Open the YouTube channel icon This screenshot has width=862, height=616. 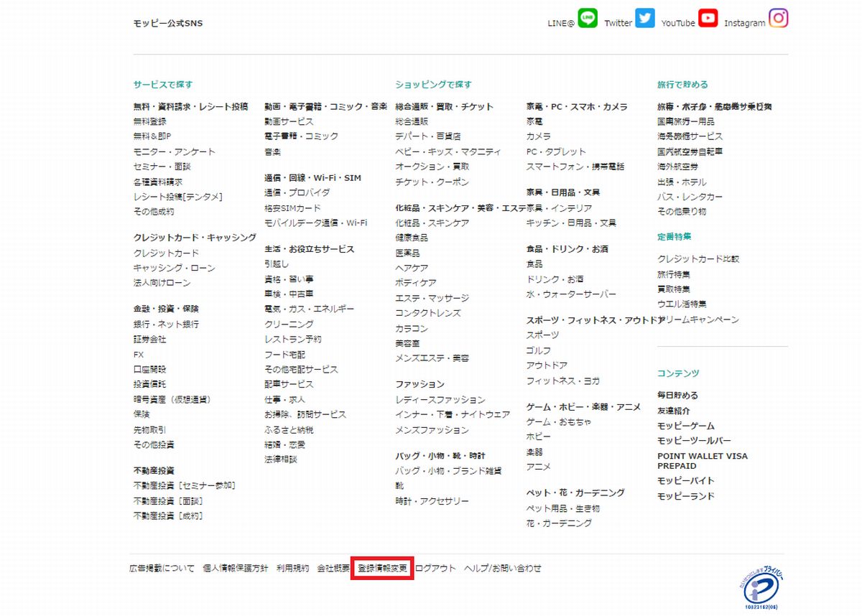point(707,19)
